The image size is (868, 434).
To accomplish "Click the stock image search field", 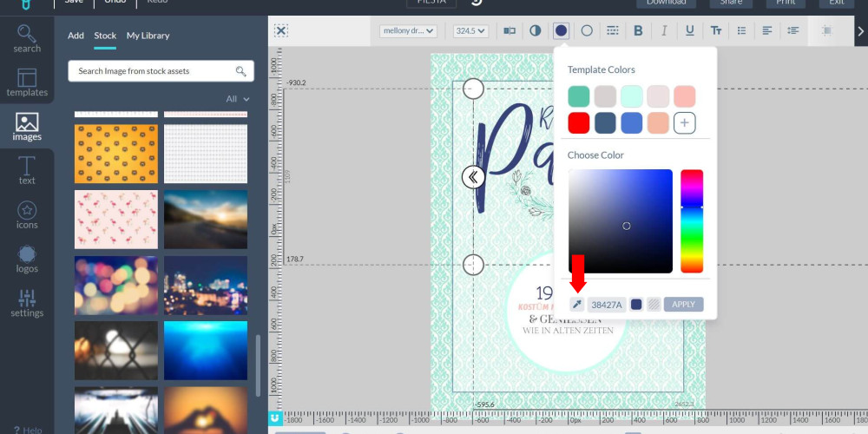I will (155, 71).
